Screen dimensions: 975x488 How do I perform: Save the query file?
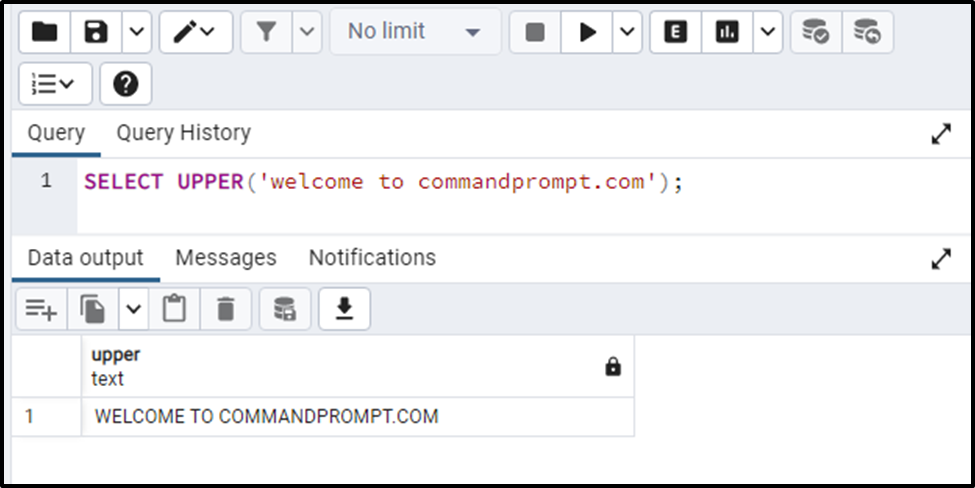tap(96, 32)
